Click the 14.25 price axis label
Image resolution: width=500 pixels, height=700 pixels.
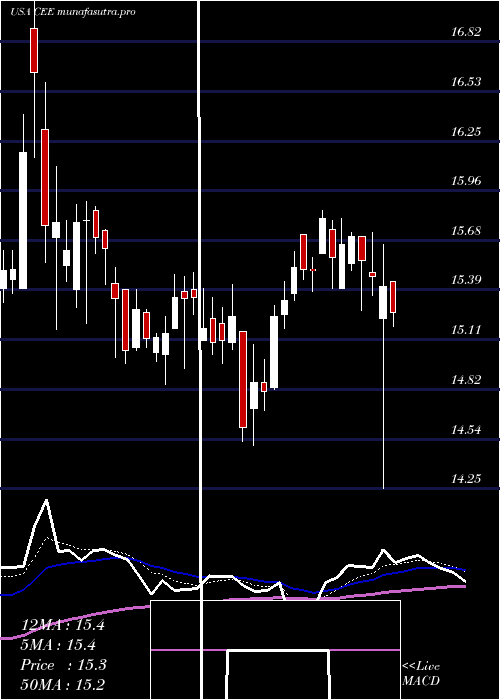click(466, 479)
